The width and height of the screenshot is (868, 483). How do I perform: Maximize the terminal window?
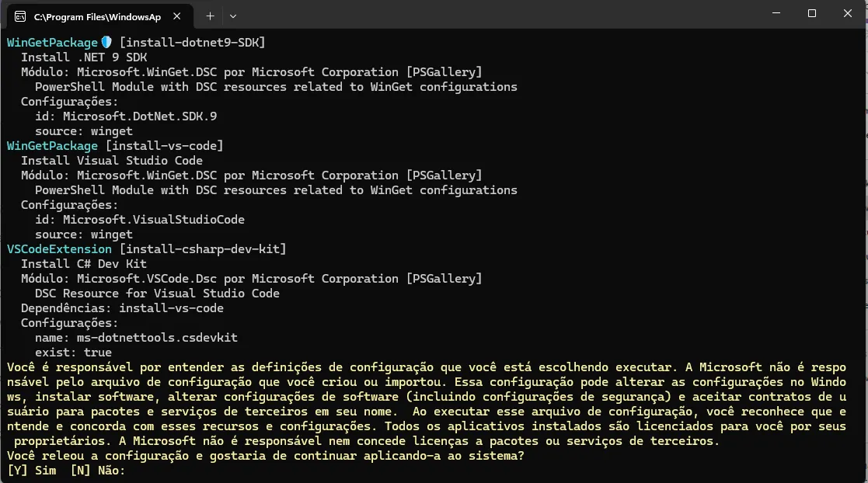pos(811,13)
